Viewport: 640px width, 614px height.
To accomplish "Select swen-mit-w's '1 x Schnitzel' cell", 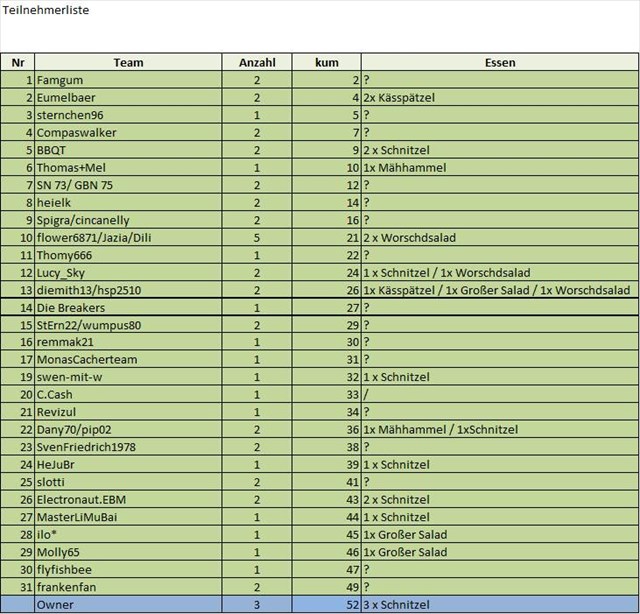I will 500,377.
